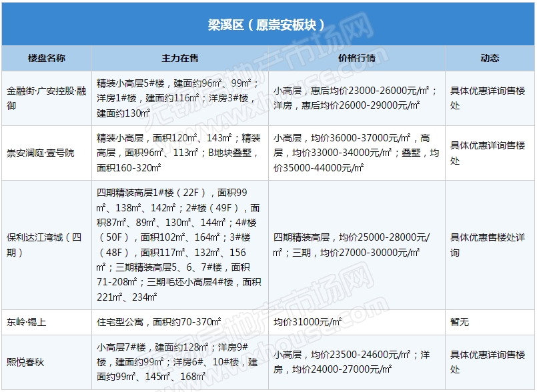Image resolution: width=537 pixels, height=392 pixels.
Task: Click 精装小高层5#楼 listing details cell
Action: (180, 98)
